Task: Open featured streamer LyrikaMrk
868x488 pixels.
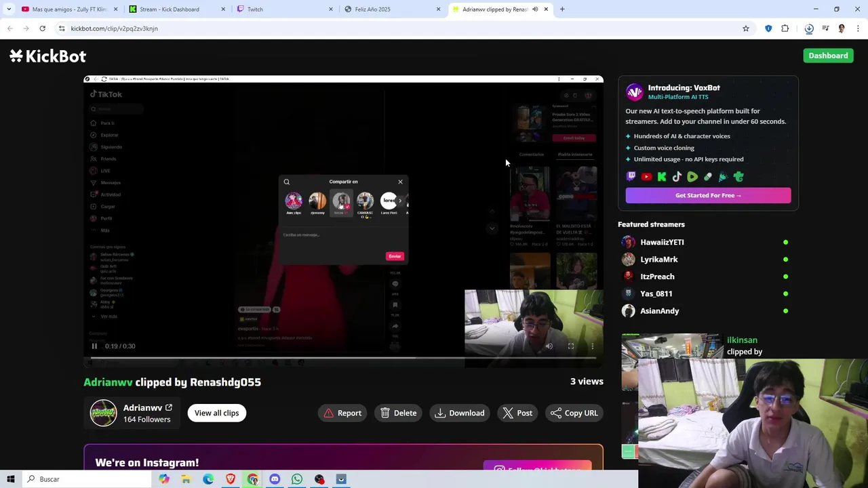Action: click(658, 259)
